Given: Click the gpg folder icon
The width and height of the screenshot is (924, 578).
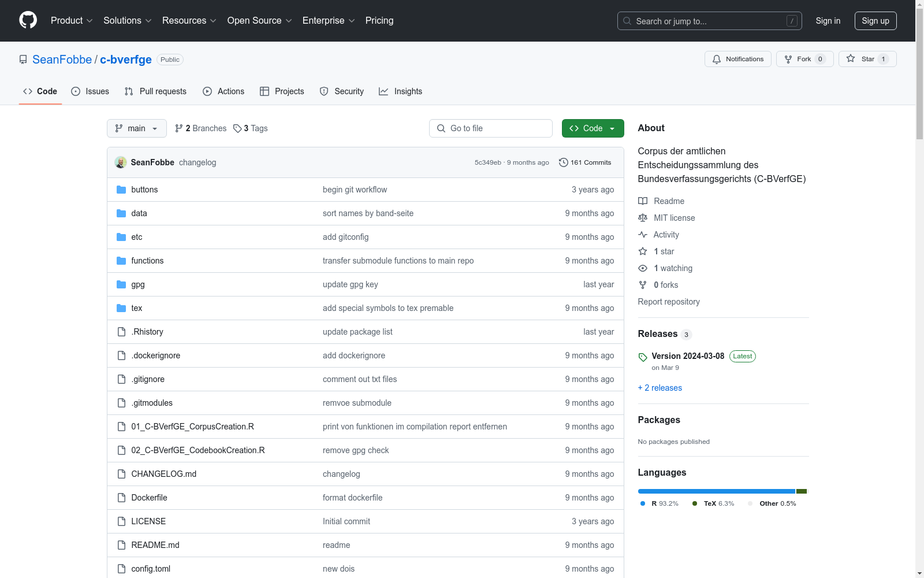Looking at the screenshot, I should [121, 284].
